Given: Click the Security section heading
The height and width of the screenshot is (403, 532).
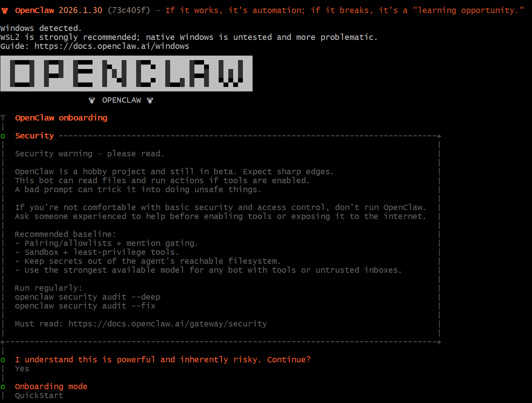Looking at the screenshot, I should click(34, 136).
